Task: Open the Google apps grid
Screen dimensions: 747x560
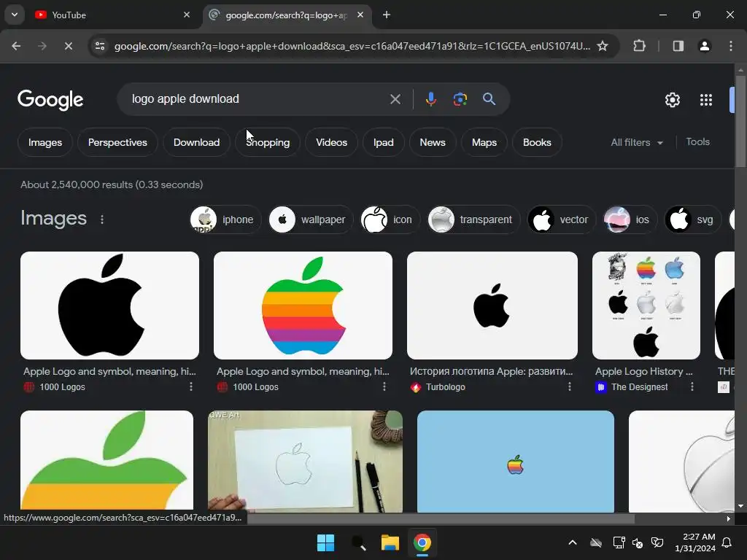Action: tap(706, 100)
